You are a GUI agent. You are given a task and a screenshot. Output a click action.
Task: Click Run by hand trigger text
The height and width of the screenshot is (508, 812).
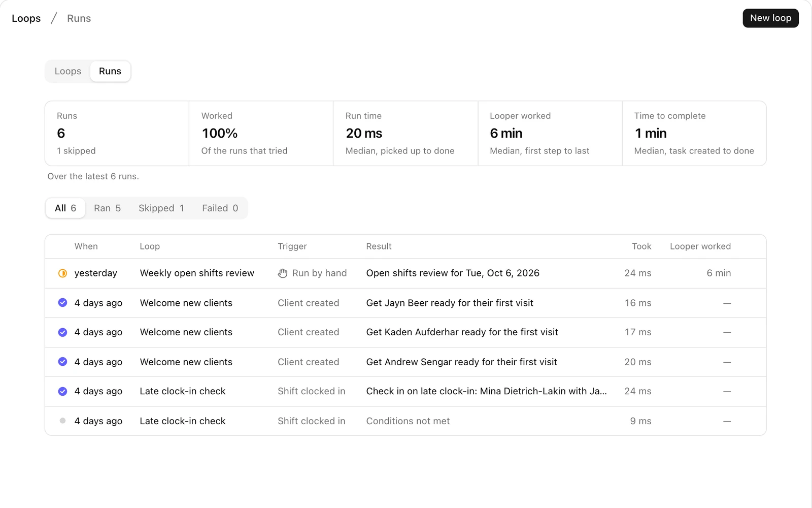[x=320, y=273]
